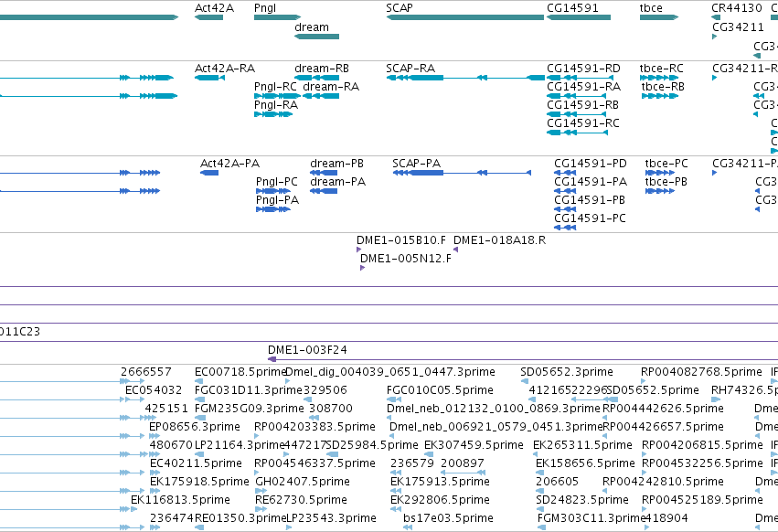Image resolution: width=778 pixels, height=532 pixels.
Task: Select the CG14591 gene feature
Action: pos(579,17)
